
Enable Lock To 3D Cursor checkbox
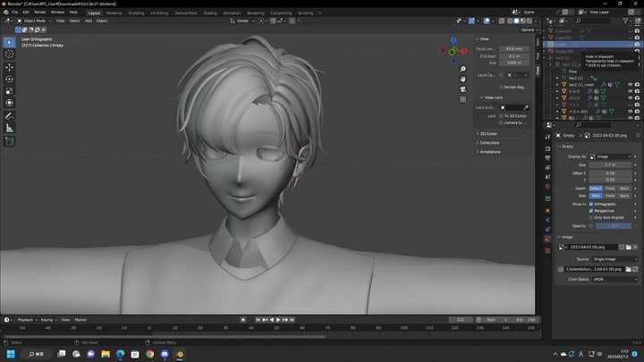(502, 115)
